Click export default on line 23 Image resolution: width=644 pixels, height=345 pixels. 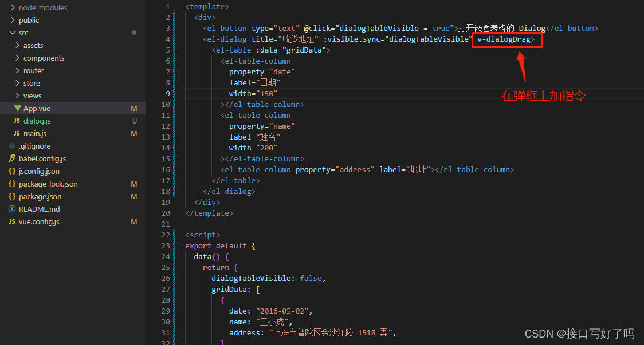coord(215,245)
